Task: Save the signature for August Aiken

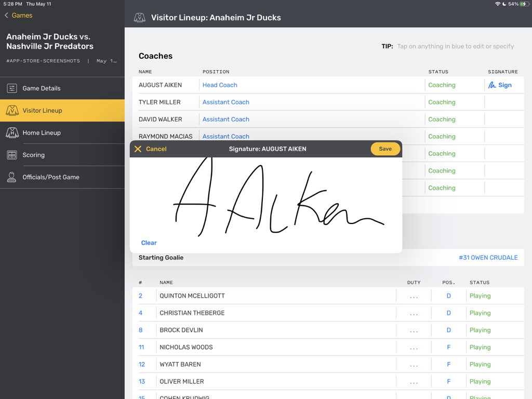Action: coord(385,149)
